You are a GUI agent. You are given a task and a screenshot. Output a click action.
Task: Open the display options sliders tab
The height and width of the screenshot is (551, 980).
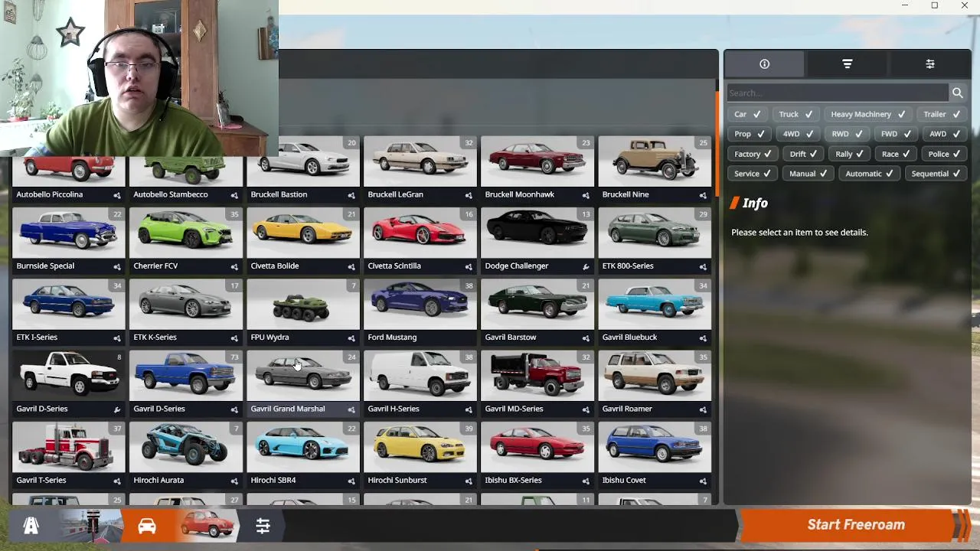click(930, 64)
